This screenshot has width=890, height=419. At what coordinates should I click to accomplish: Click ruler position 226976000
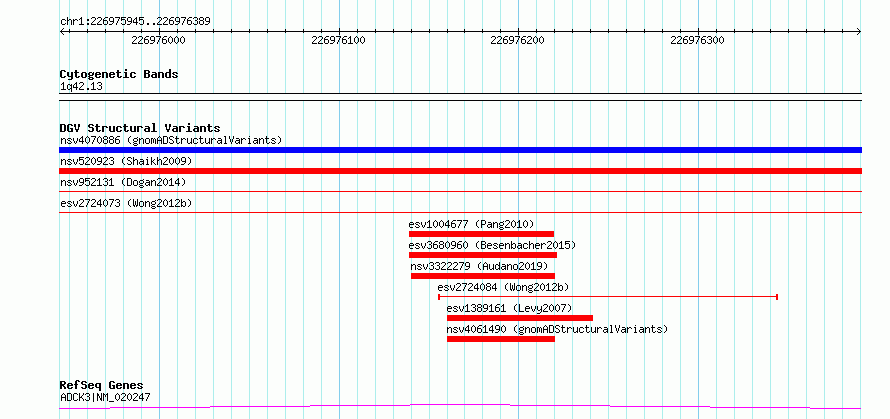pos(158,40)
